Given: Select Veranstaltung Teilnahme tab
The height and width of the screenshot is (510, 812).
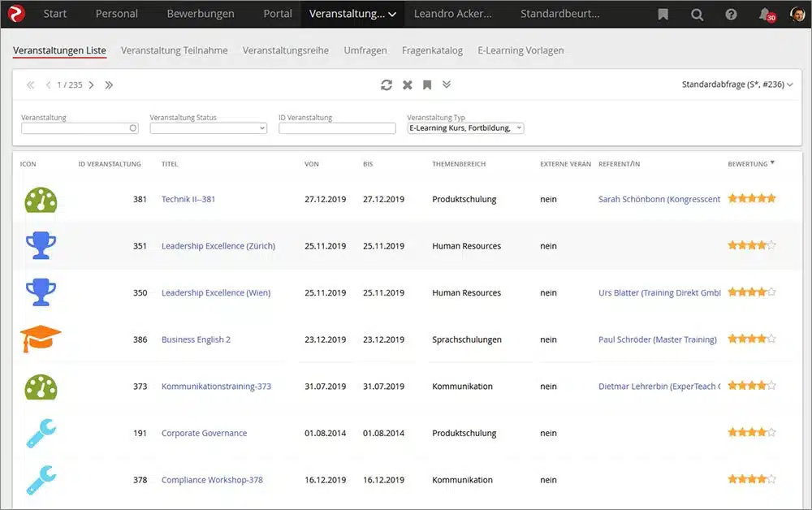Looking at the screenshot, I should pyautogui.click(x=174, y=50).
